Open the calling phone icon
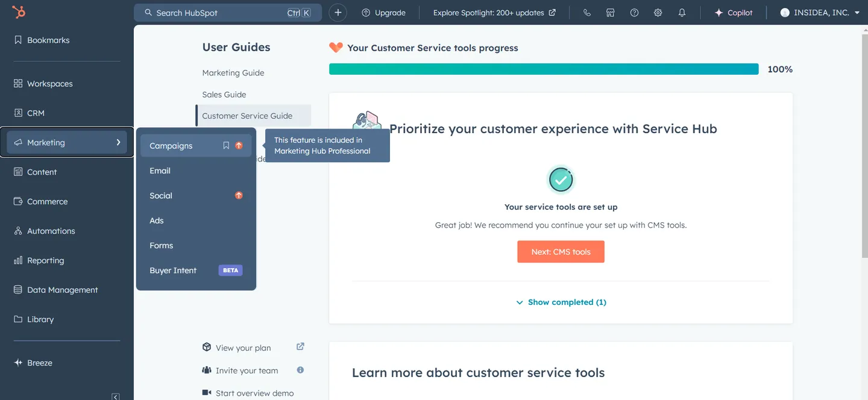 pos(587,13)
